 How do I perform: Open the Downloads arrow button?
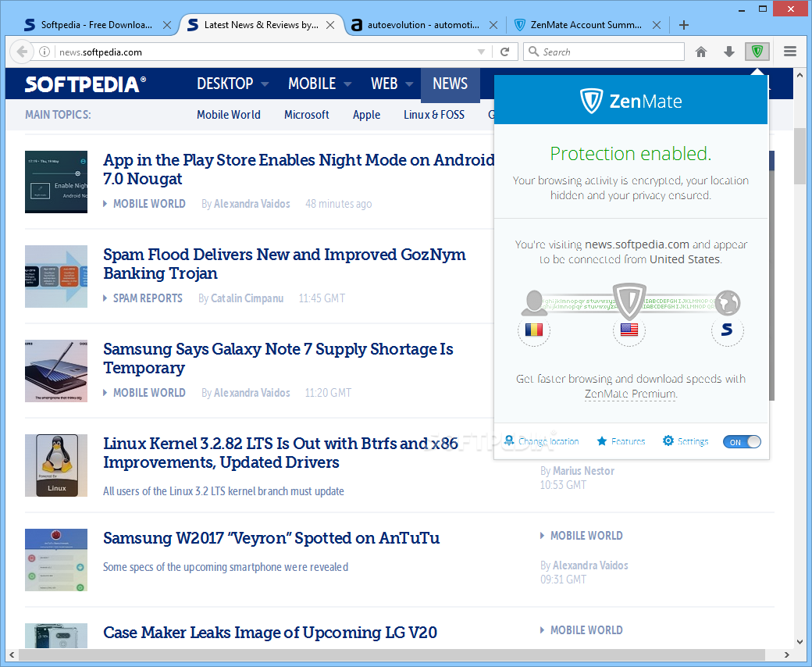coord(729,52)
